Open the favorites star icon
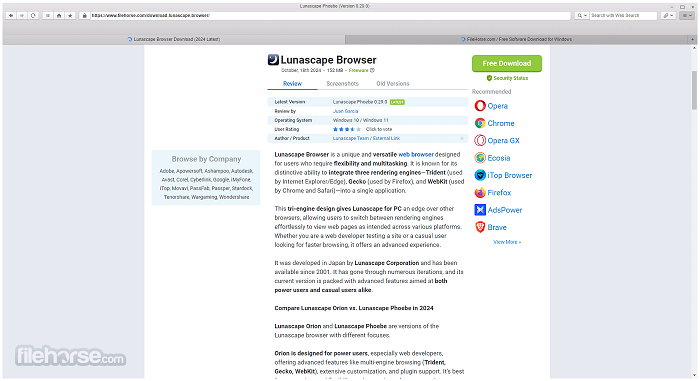700x381 pixels. (70, 15)
